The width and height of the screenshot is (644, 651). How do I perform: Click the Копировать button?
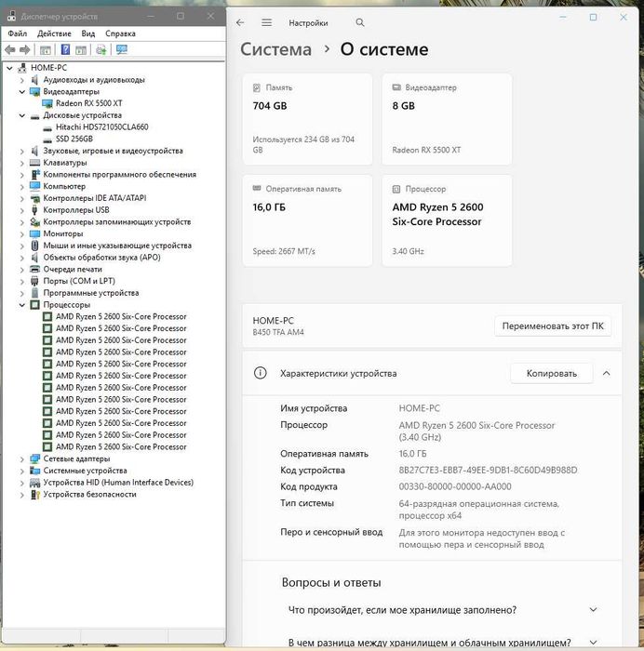[551, 373]
